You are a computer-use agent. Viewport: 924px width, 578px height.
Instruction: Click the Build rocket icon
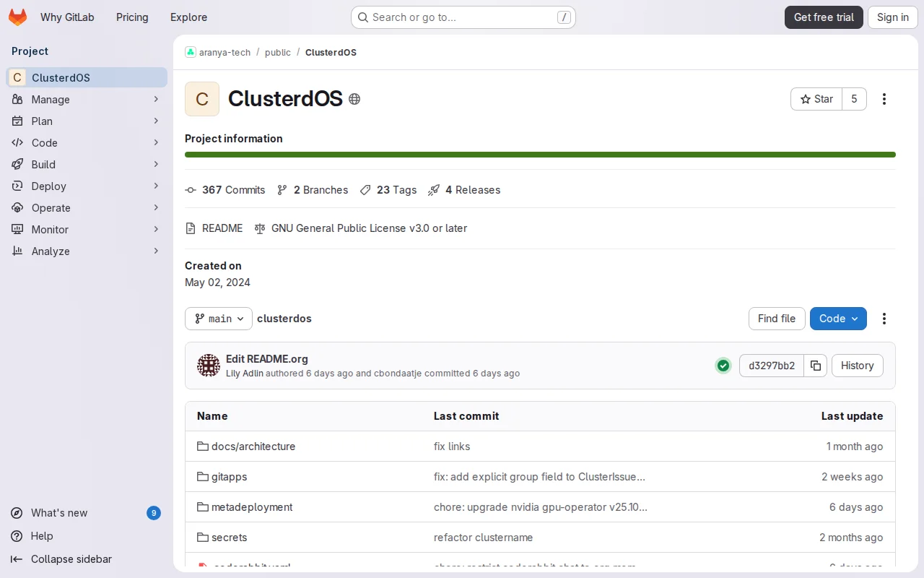point(17,164)
